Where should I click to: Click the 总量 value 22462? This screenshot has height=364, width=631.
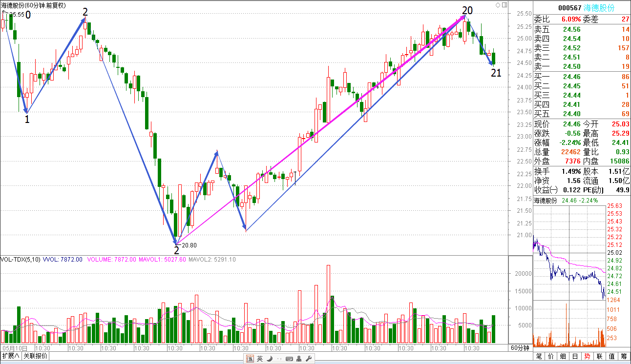[570, 152]
